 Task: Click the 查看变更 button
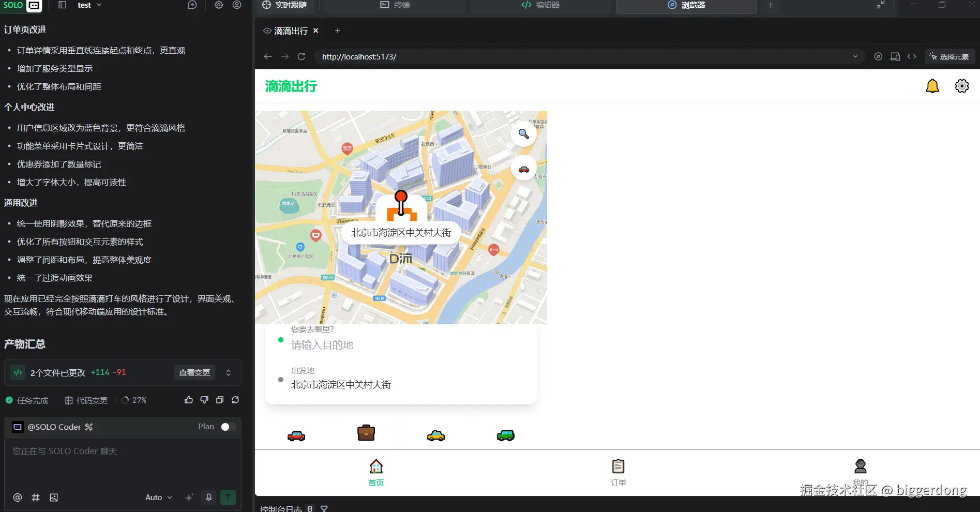point(194,372)
